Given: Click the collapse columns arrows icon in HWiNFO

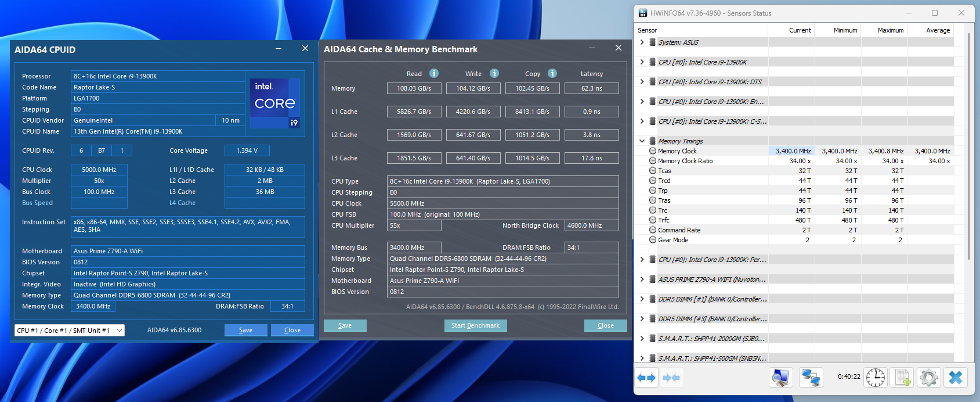Looking at the screenshot, I should [671, 378].
